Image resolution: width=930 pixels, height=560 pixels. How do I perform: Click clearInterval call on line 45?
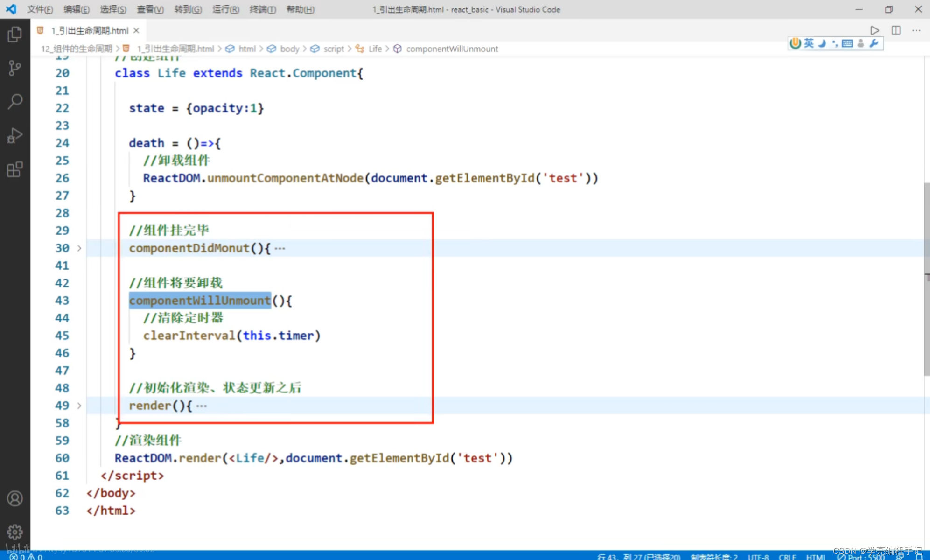[x=232, y=336]
